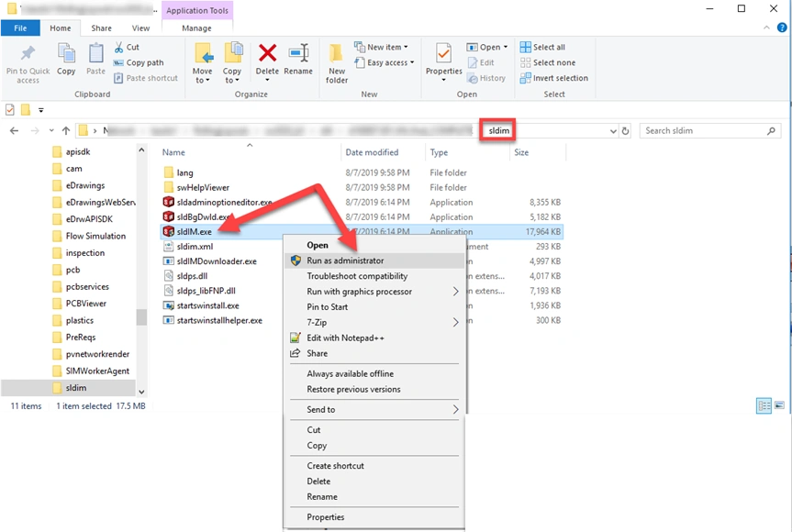Click the History ribbon button
The image size is (792, 532).
coord(485,78)
